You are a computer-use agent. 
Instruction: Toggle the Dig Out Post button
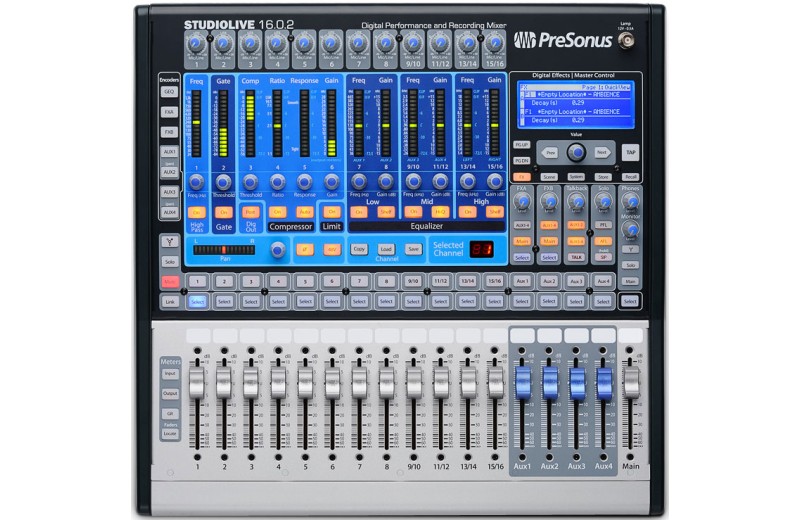coord(251,212)
